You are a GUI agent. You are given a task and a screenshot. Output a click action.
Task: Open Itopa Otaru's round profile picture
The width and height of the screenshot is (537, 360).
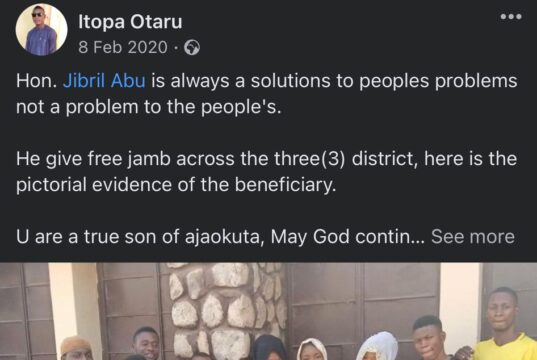(x=41, y=29)
